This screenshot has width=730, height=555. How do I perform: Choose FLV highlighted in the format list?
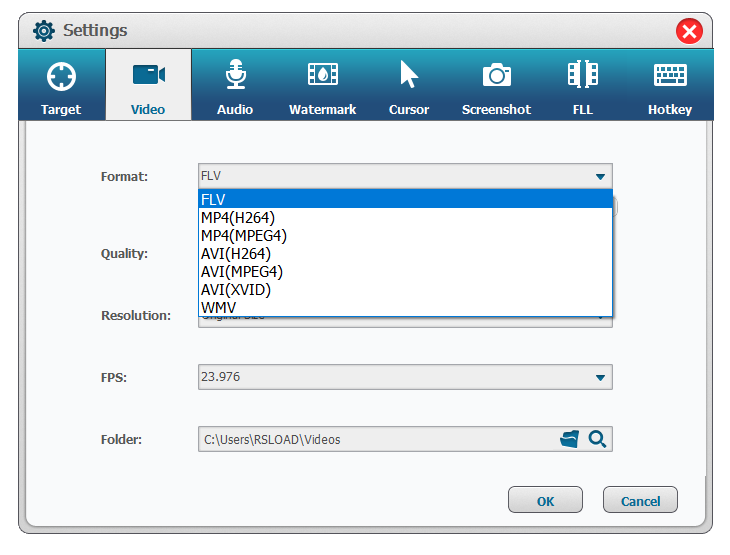pos(405,199)
